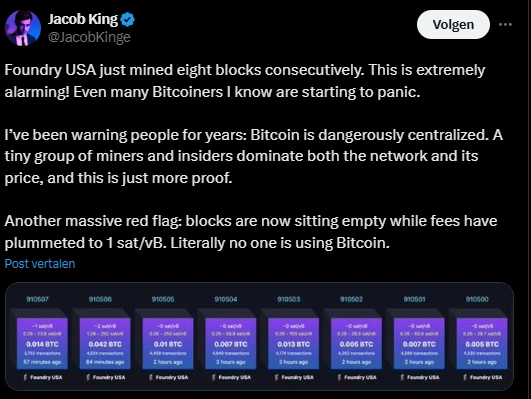Image resolution: width=531 pixels, height=399 pixels.
Task: Click the blue verified badge
Action: pyautogui.click(x=128, y=19)
